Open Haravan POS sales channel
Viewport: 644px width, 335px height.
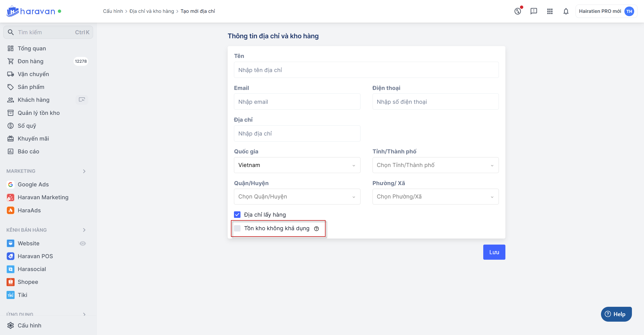click(35, 256)
